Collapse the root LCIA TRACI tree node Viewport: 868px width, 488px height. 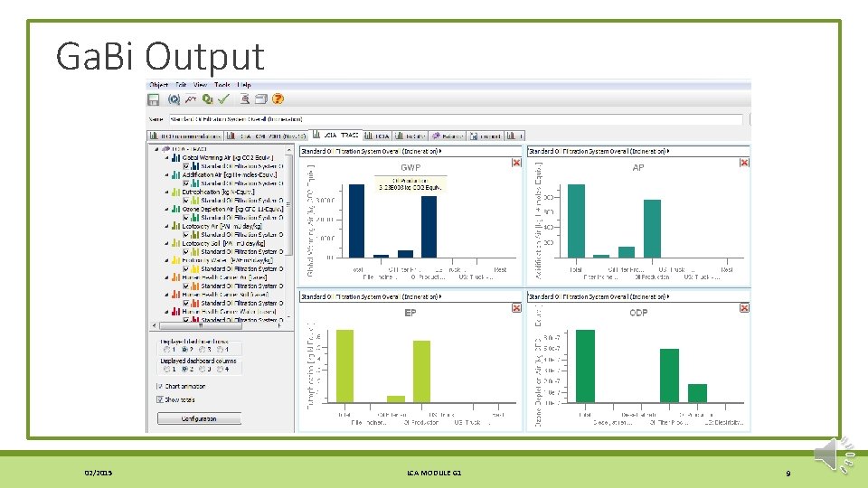point(156,149)
